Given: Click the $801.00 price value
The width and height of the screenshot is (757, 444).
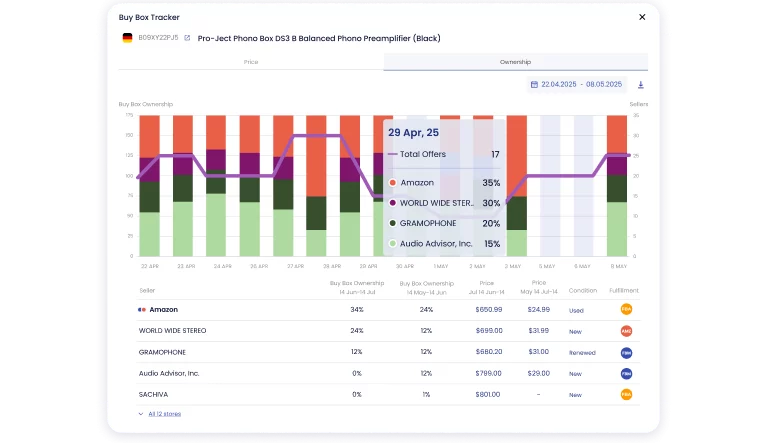Looking at the screenshot, I should click(x=488, y=395).
